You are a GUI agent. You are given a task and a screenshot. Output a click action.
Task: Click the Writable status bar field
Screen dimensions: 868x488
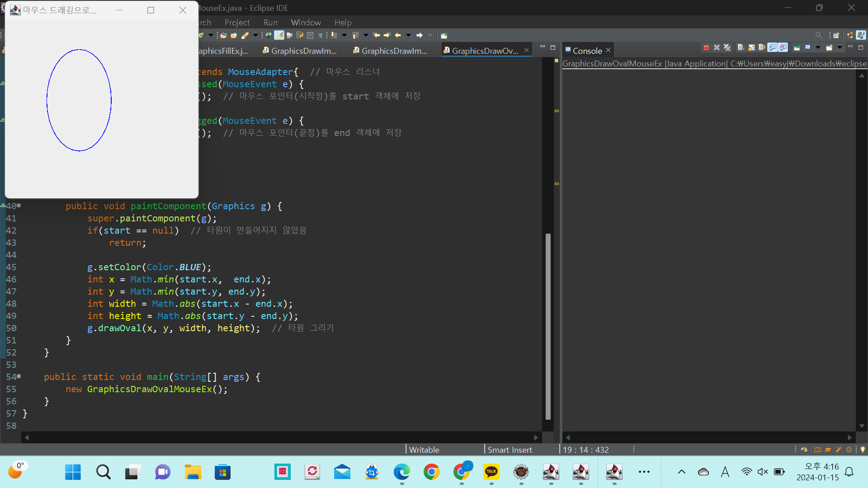pos(424,450)
